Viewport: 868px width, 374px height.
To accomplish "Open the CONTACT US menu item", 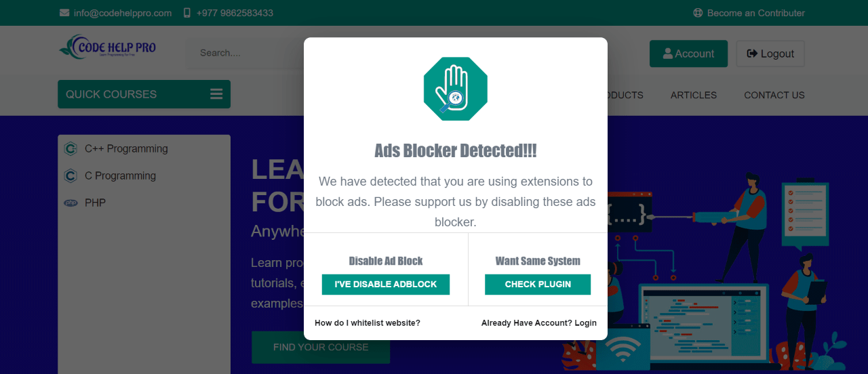I will pyautogui.click(x=774, y=95).
